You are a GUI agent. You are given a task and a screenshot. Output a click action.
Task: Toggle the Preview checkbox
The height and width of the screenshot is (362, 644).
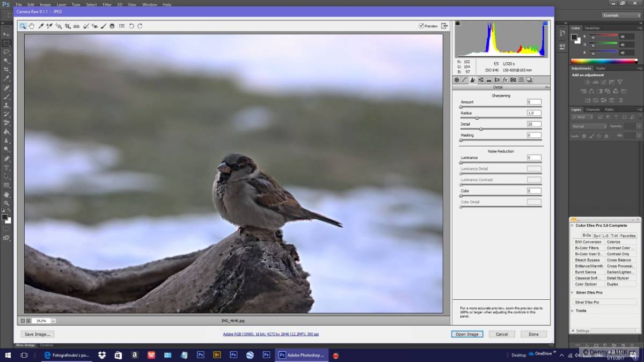tap(421, 26)
